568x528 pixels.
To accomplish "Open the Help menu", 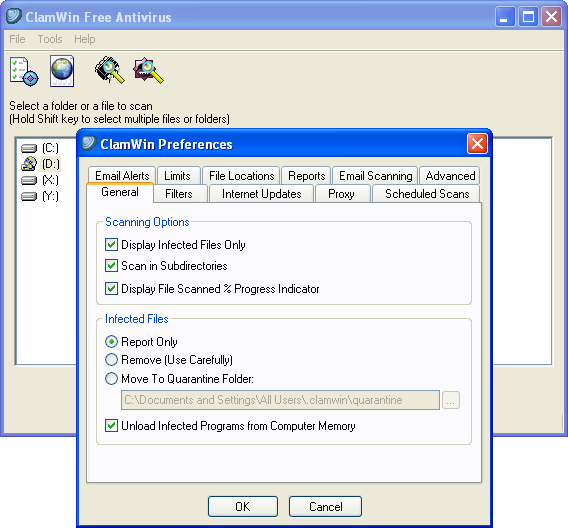I will pyautogui.click(x=85, y=39).
